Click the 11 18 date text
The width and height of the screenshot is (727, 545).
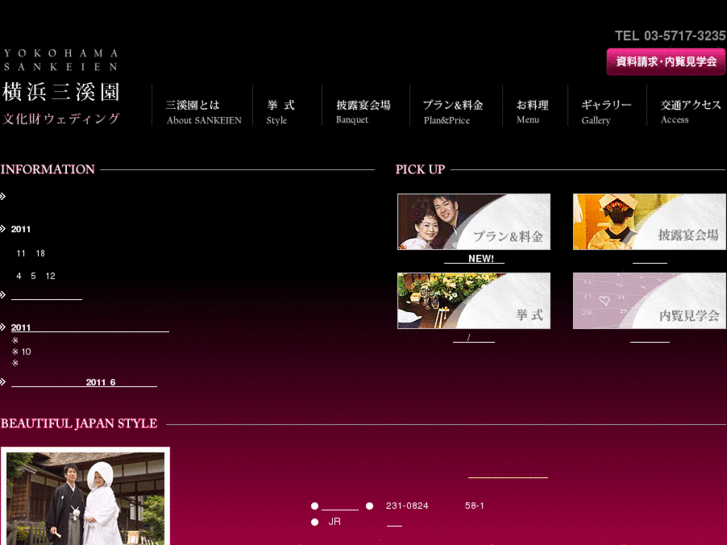31,253
